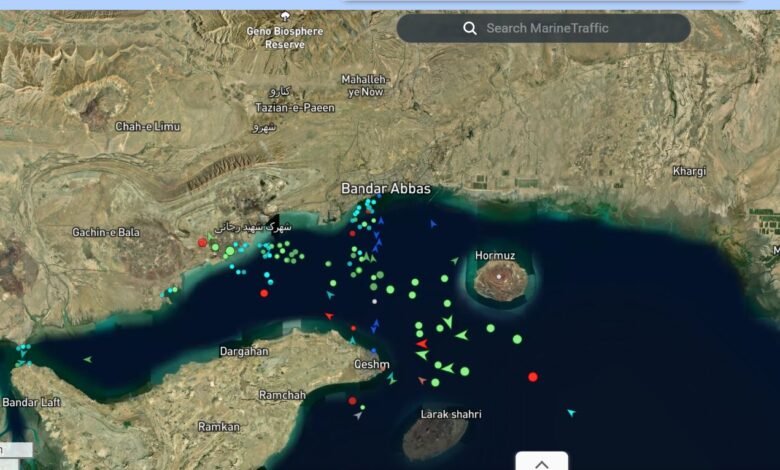
Task: Select the large red vessel marker near Gachin-e Bala
Action: (202, 242)
